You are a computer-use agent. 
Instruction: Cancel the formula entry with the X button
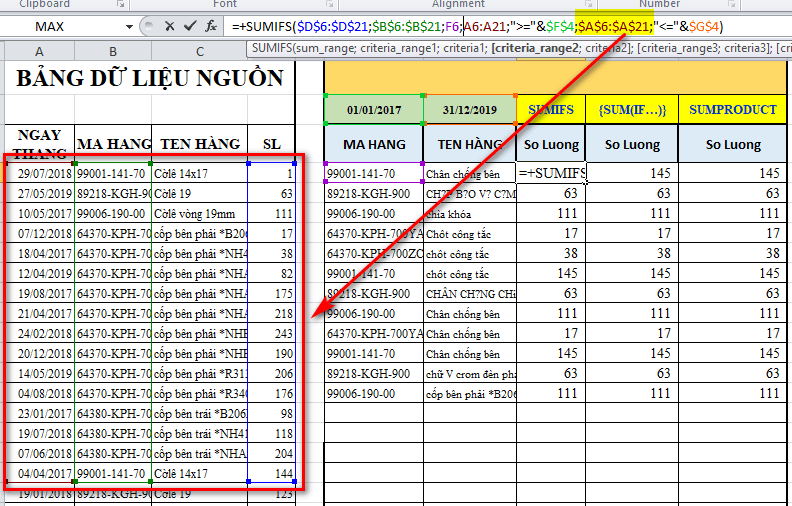coord(167,26)
